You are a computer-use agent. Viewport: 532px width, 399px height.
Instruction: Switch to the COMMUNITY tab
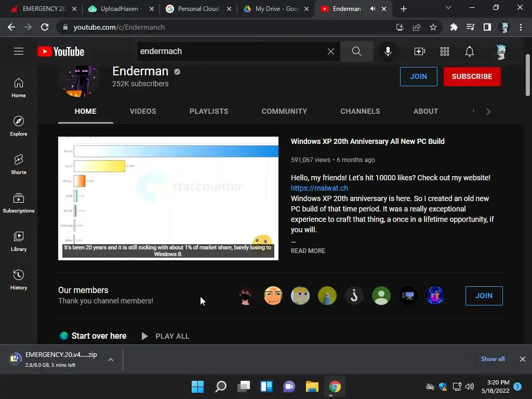tap(284, 111)
